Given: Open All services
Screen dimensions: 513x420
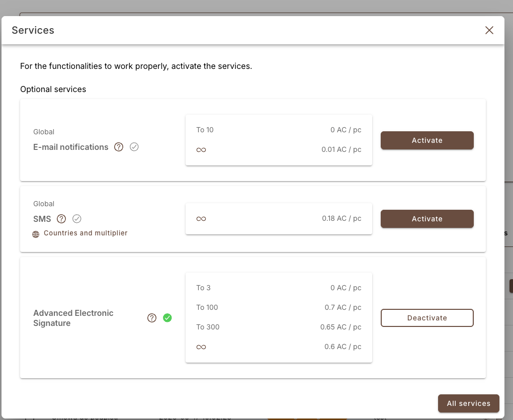Looking at the screenshot, I should pos(469,403).
